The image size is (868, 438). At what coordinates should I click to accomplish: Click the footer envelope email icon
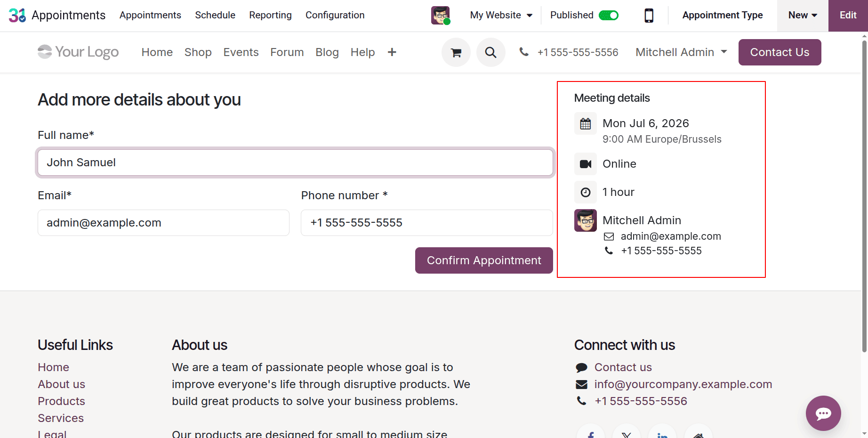click(582, 384)
